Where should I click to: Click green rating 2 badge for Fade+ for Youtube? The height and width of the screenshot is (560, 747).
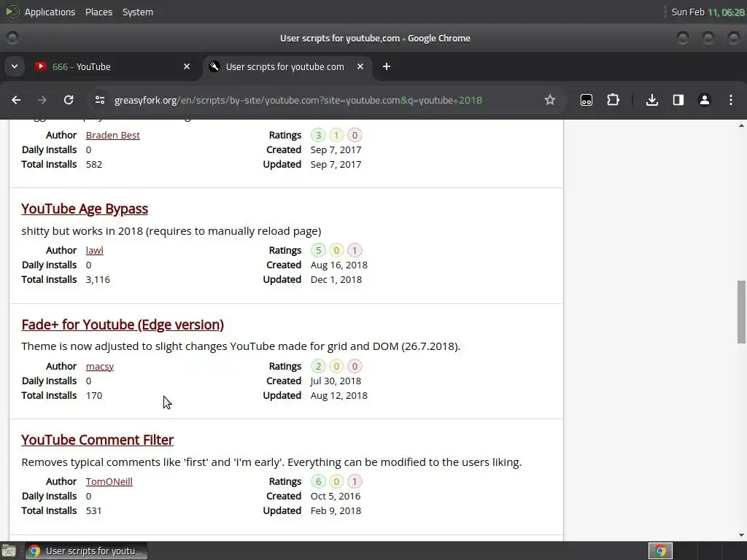click(x=318, y=366)
